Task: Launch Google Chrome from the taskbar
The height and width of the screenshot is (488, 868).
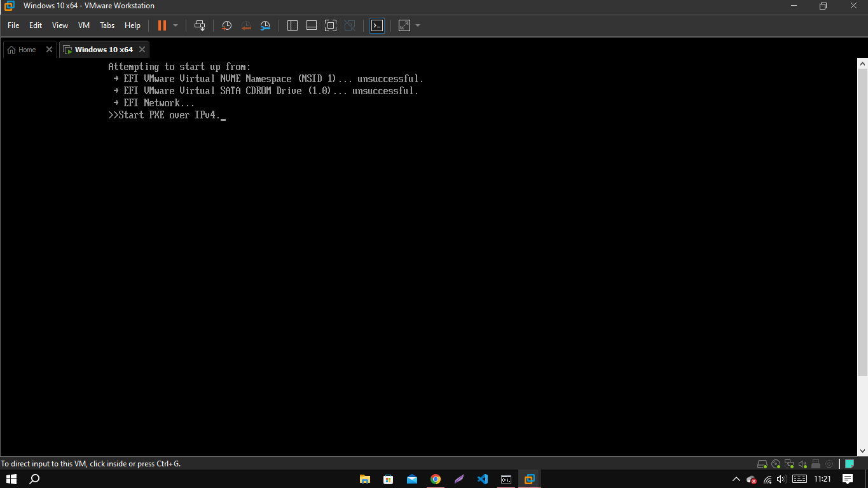Action: click(x=436, y=479)
